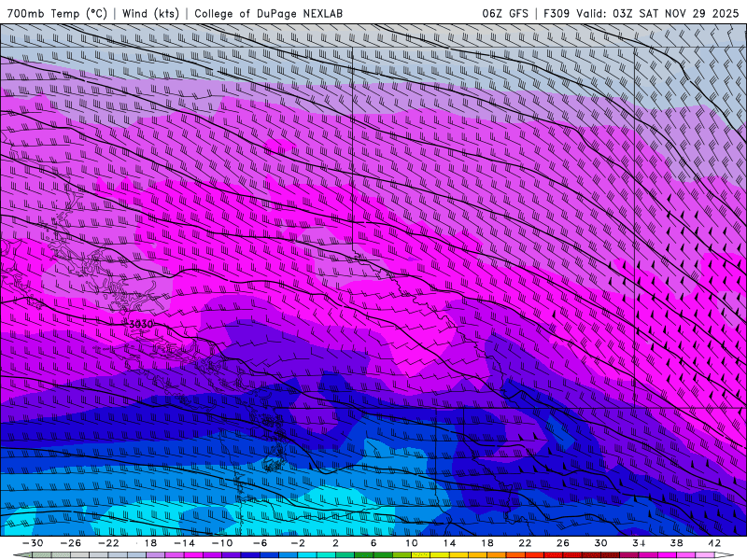747x560 pixels.
Task: Click the -30 legend value
Action: [33, 543]
